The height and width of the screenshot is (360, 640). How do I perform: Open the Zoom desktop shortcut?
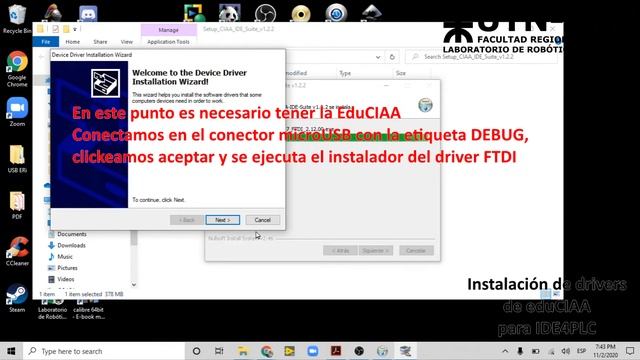click(x=17, y=112)
